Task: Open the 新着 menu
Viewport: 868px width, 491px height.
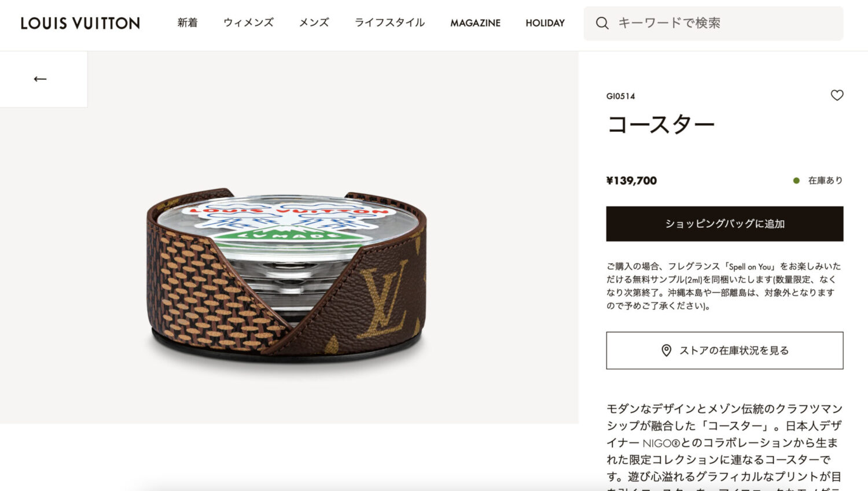Action: pyautogui.click(x=187, y=23)
